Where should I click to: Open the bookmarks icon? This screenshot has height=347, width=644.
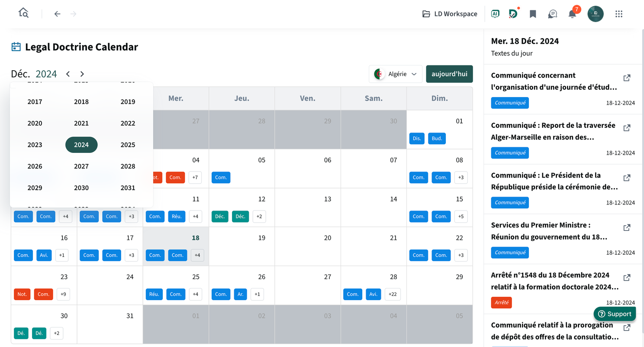coord(533,14)
